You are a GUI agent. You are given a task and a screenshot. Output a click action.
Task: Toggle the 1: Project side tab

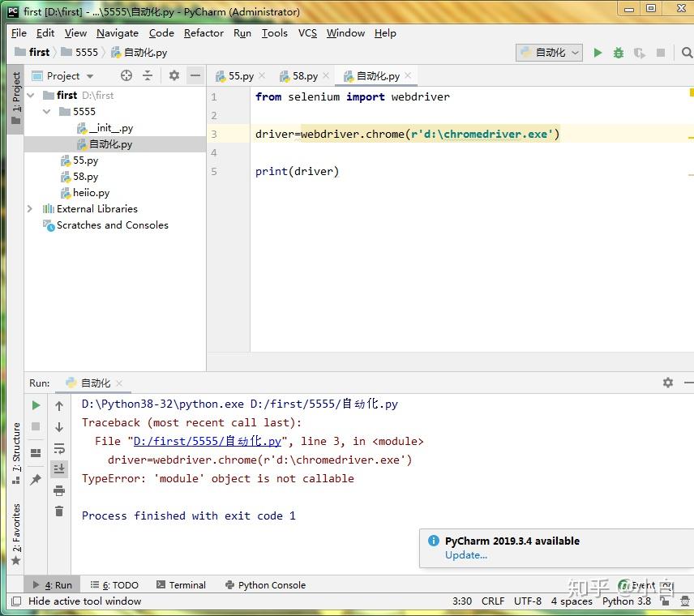click(16, 98)
